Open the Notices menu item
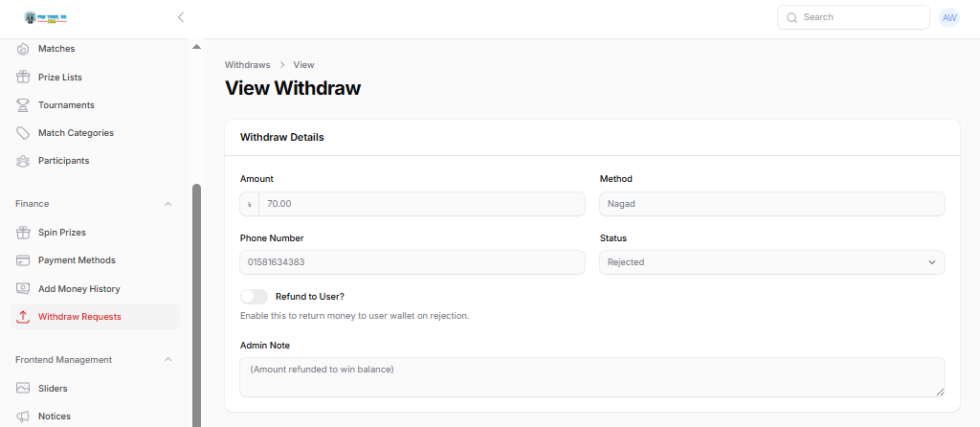The image size is (980, 427). click(55, 416)
